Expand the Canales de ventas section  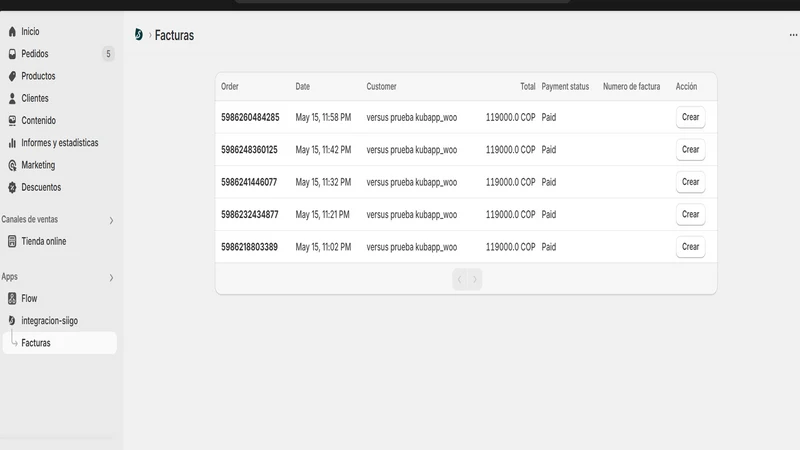point(111,220)
